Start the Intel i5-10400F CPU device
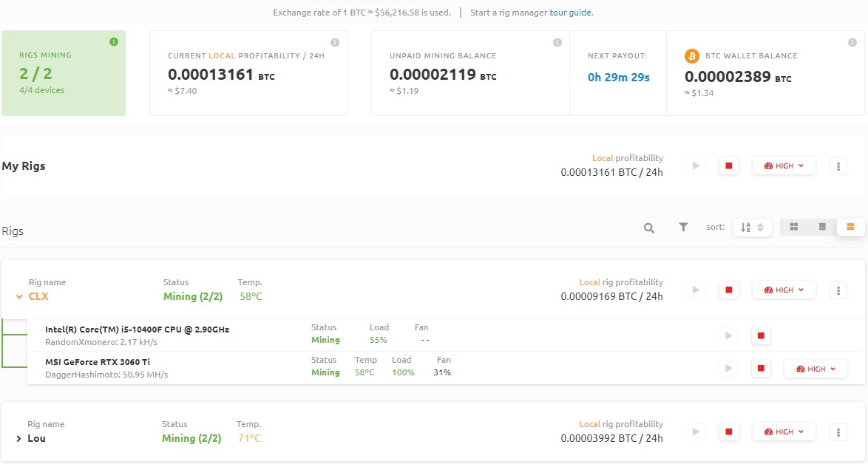This screenshot has width=868, height=464. [x=728, y=335]
